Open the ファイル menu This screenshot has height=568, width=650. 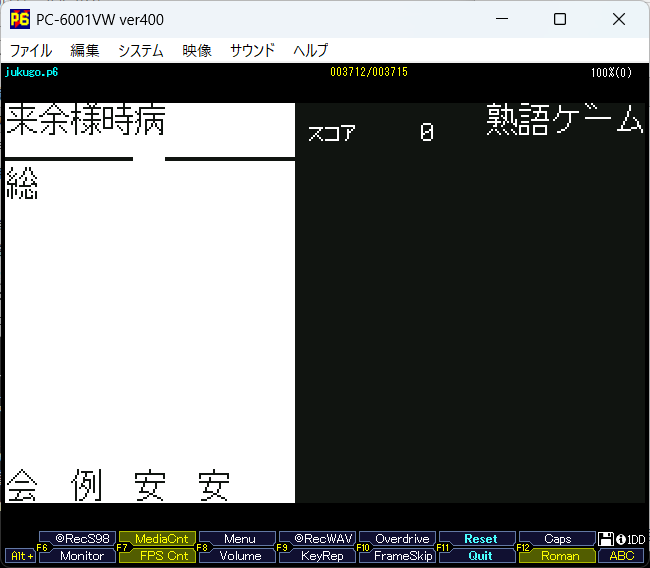[30, 50]
